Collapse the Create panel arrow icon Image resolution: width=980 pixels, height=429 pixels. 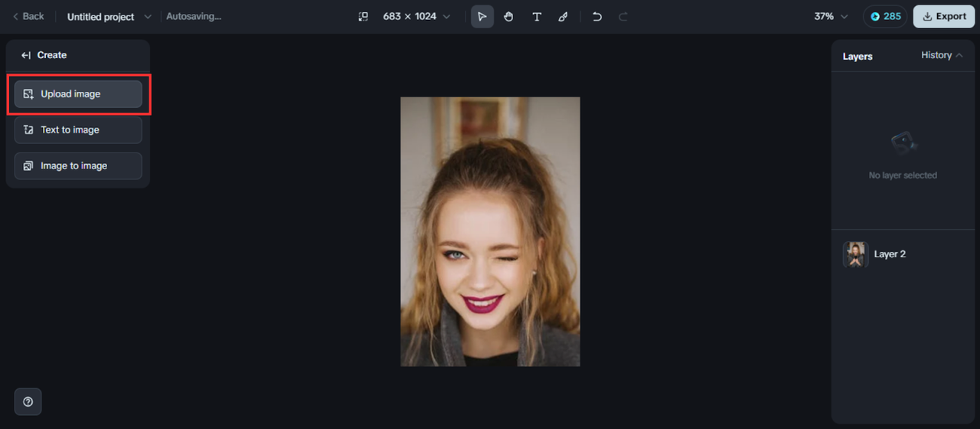coord(26,55)
